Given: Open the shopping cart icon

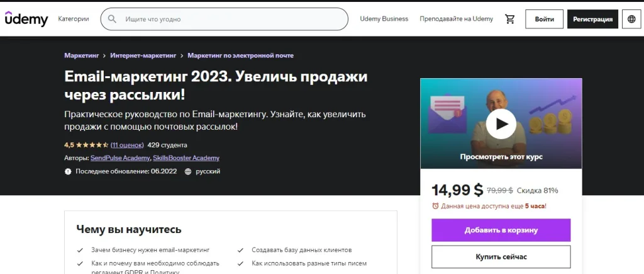Looking at the screenshot, I should point(509,19).
